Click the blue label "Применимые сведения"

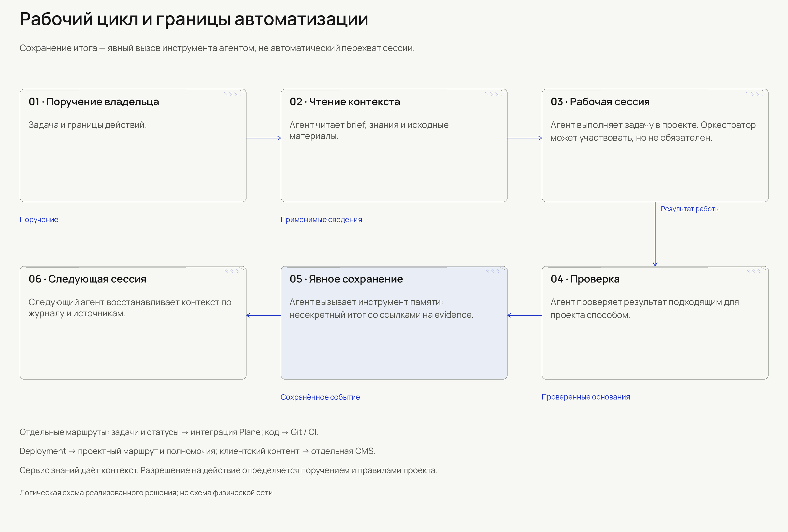pos(321,220)
